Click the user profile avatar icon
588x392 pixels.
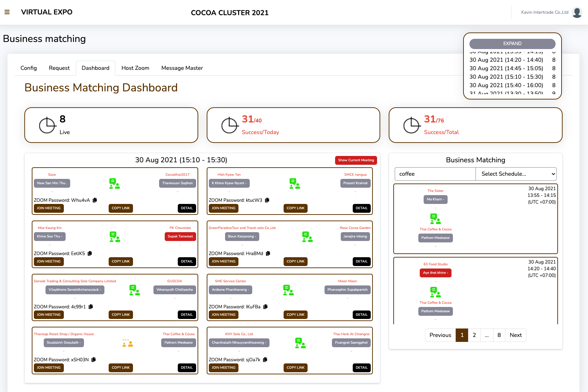coord(577,12)
